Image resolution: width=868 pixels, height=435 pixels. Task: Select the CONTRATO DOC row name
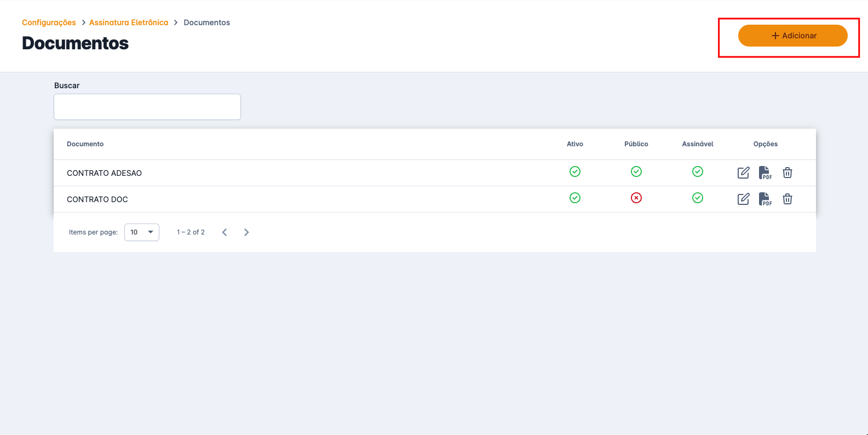click(97, 199)
